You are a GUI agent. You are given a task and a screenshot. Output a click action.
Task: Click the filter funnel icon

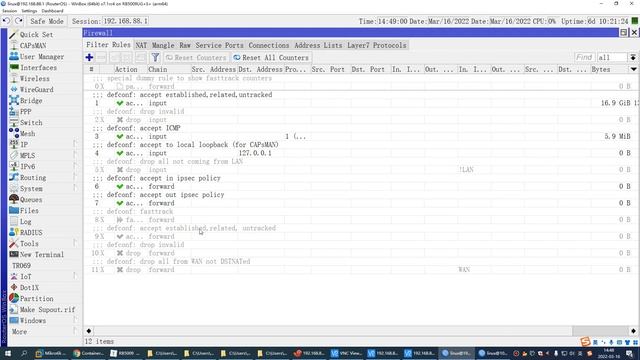[x=155, y=58]
